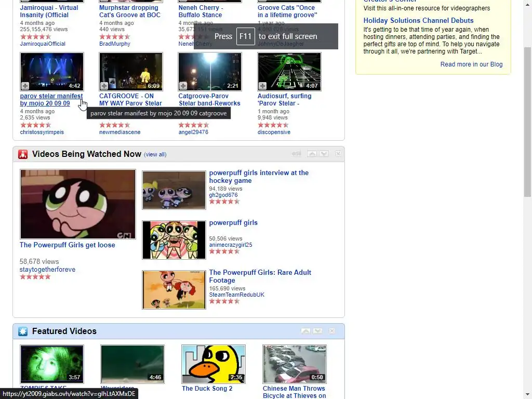Visit JamiroquaiOfficial channel
This screenshot has width=532, height=399.
coord(43,44)
